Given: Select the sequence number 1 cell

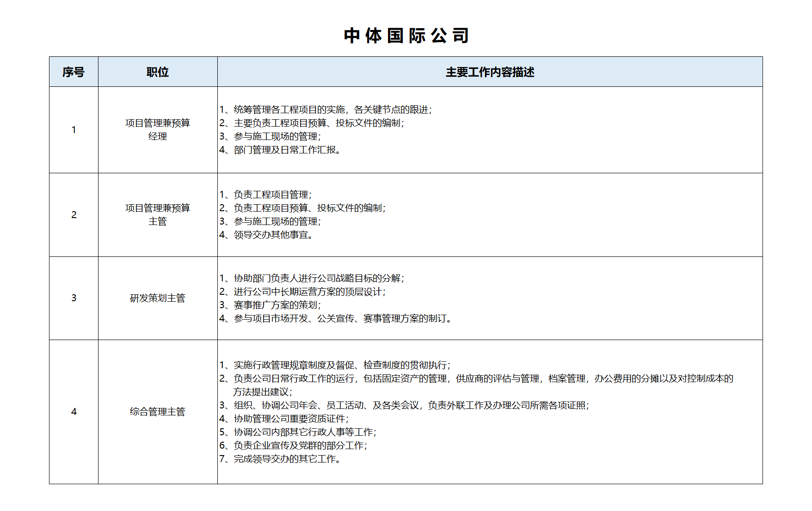Looking at the screenshot, I should pos(74,130).
